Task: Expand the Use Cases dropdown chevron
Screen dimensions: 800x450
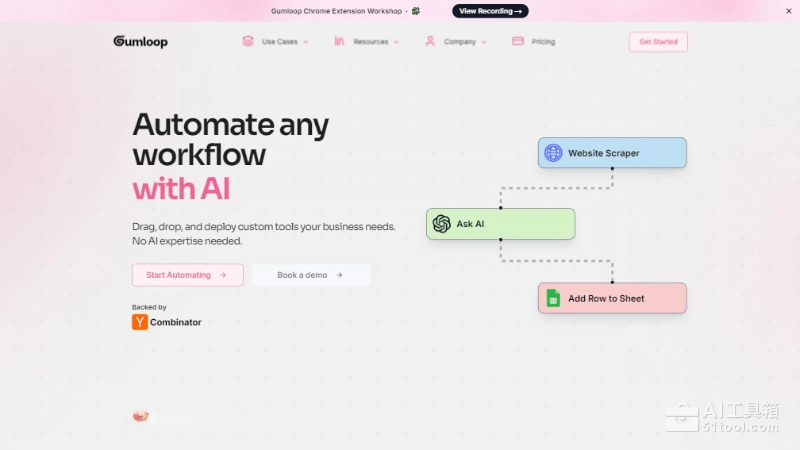Action: click(306, 42)
